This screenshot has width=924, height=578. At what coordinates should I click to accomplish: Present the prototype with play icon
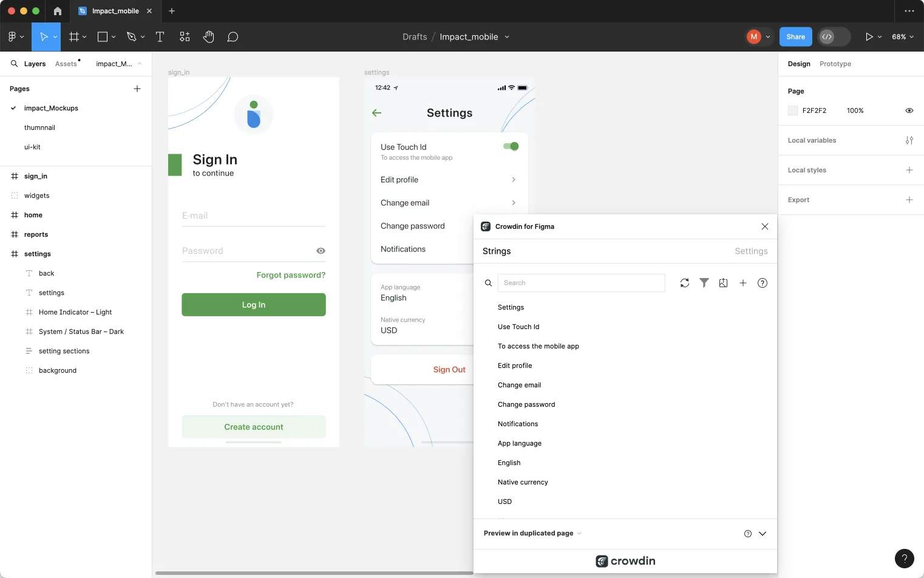coord(869,37)
